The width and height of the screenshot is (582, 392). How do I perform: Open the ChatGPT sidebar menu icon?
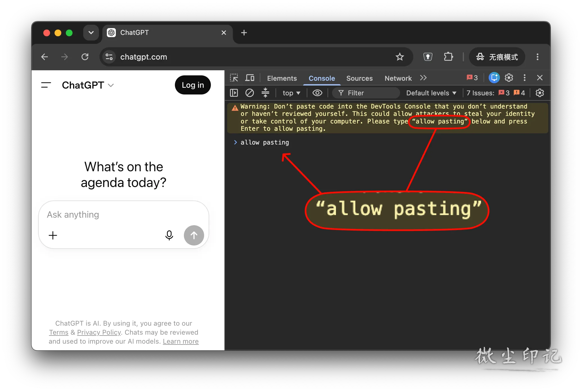[x=46, y=85]
